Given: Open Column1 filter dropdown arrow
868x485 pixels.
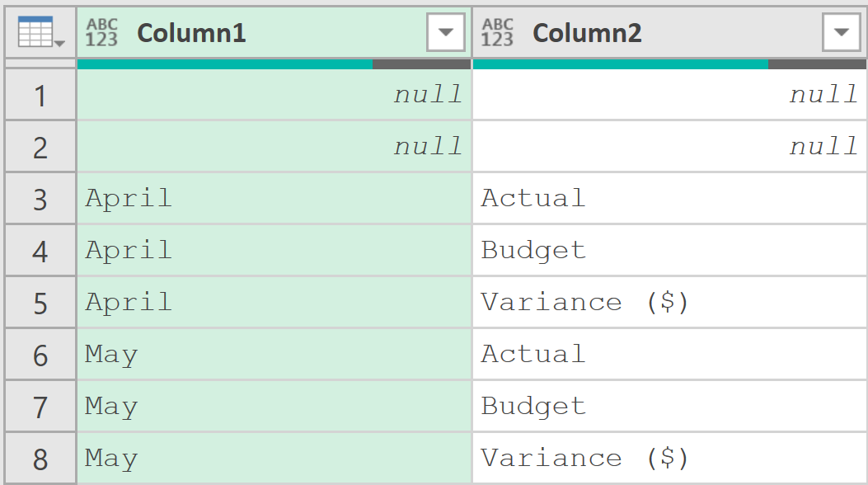Looking at the screenshot, I should pos(446,32).
